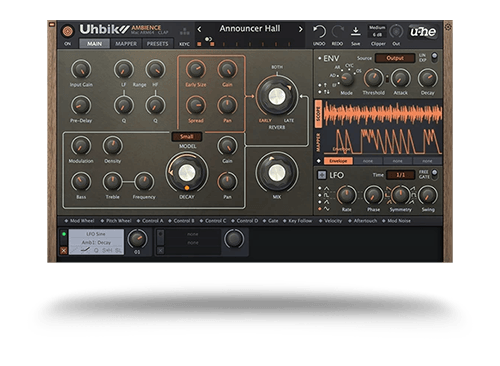Click the LFO Swing knob
Screen dimensions: 500x366
428,195
